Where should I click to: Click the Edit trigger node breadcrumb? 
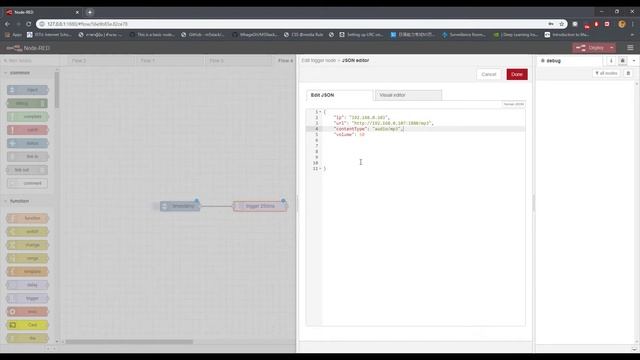pos(318,60)
